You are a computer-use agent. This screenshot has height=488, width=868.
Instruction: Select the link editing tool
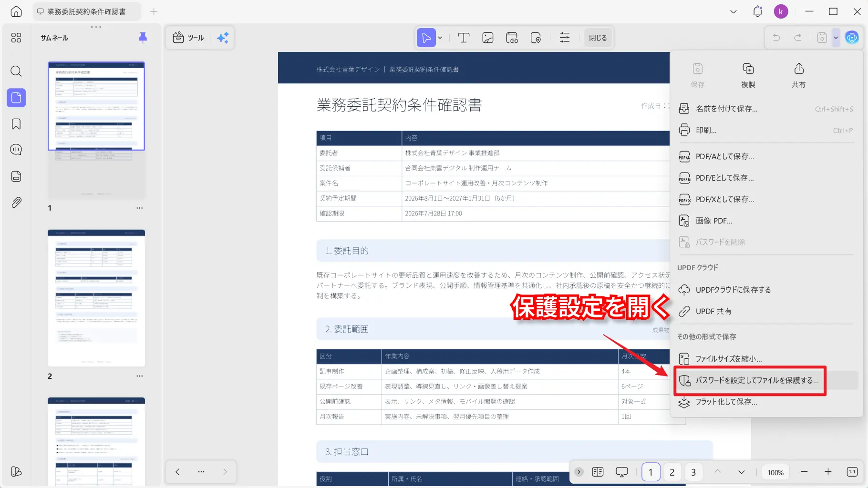(512, 38)
